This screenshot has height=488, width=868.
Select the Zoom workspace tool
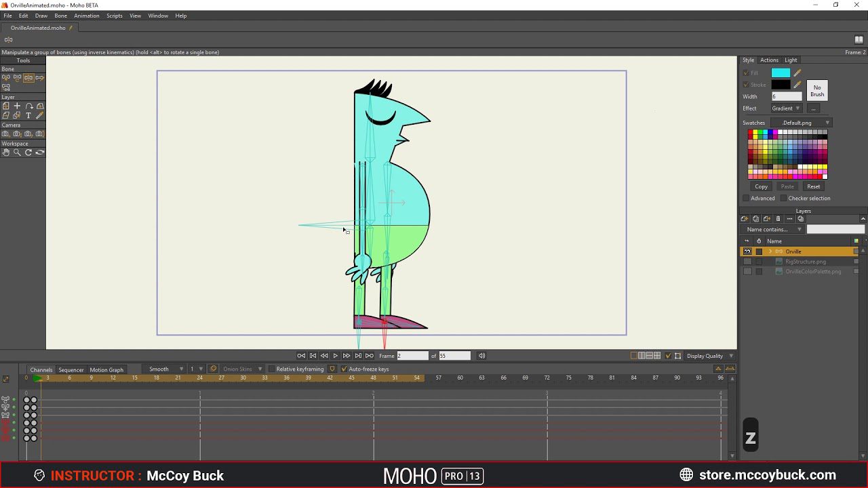tap(16, 152)
